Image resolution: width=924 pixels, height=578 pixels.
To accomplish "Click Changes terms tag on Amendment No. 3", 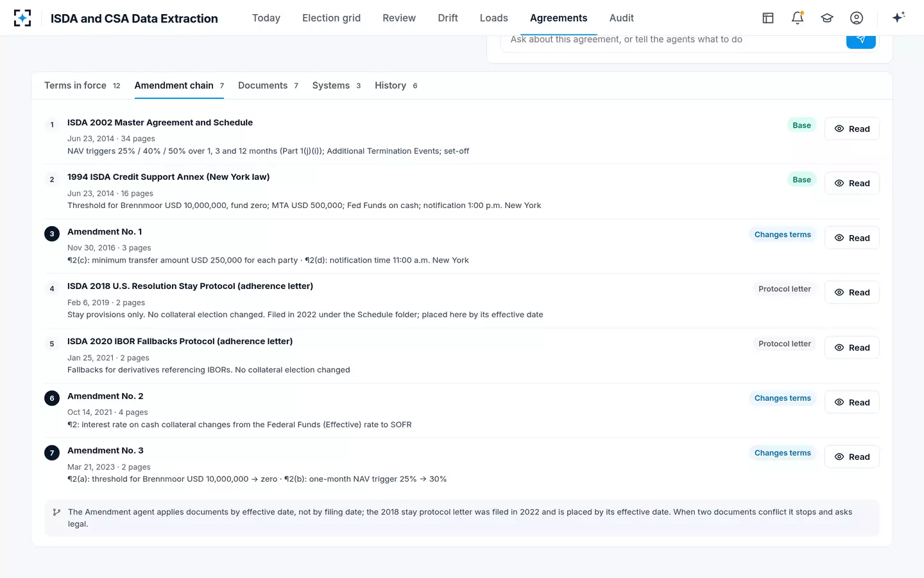I will (x=783, y=453).
